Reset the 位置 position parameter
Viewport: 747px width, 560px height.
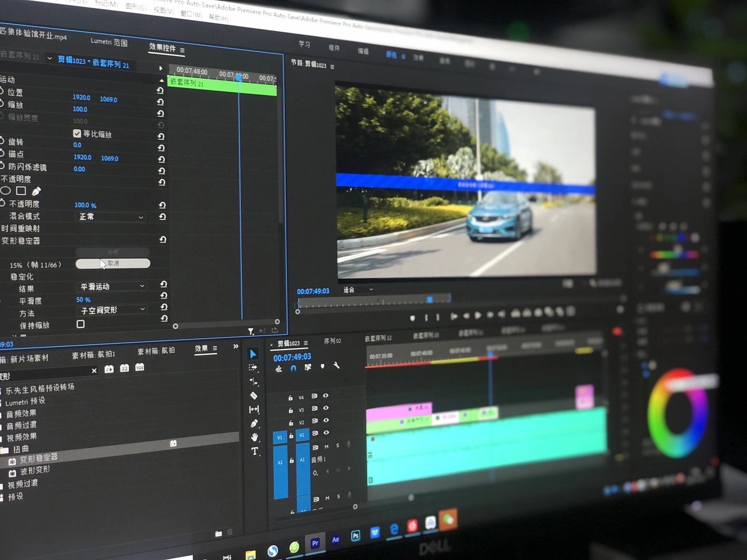pos(160,102)
